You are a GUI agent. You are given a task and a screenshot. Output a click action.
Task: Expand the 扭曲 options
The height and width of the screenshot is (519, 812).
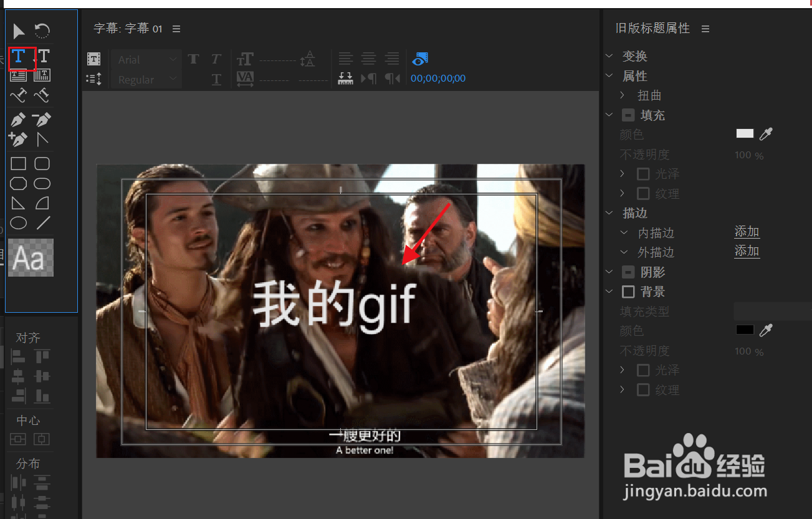pyautogui.click(x=623, y=95)
